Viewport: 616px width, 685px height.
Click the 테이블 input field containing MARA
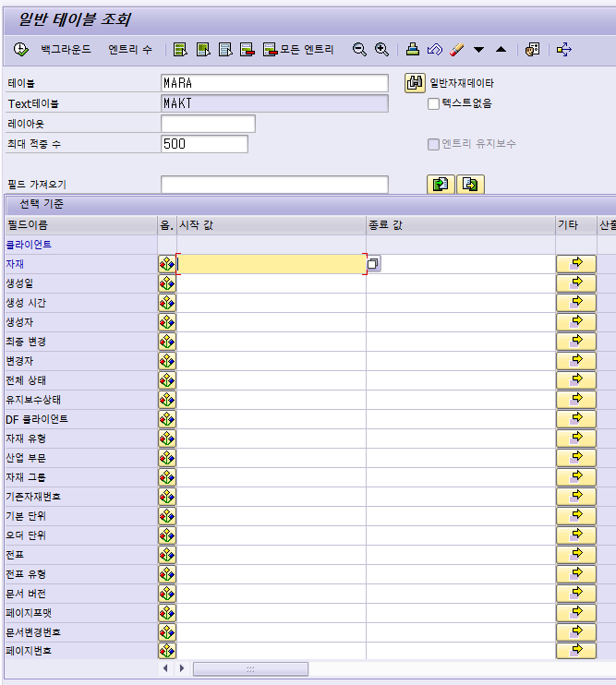pyautogui.click(x=274, y=83)
